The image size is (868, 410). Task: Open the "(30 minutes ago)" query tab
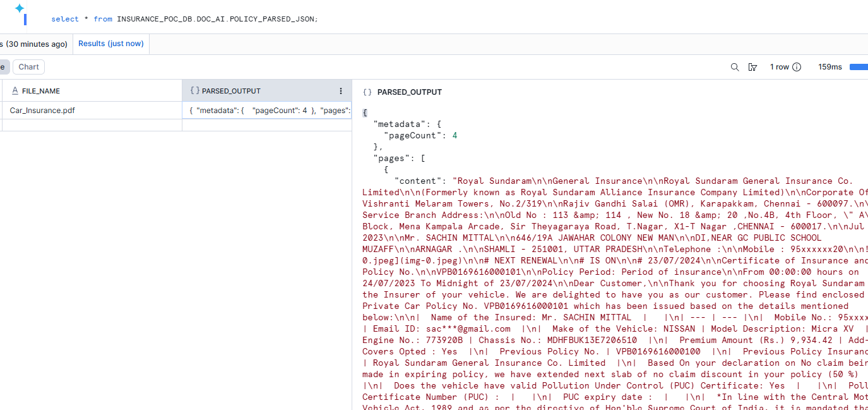tap(35, 44)
